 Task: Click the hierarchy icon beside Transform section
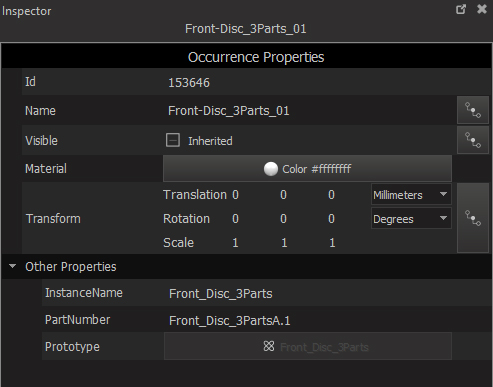(x=473, y=218)
